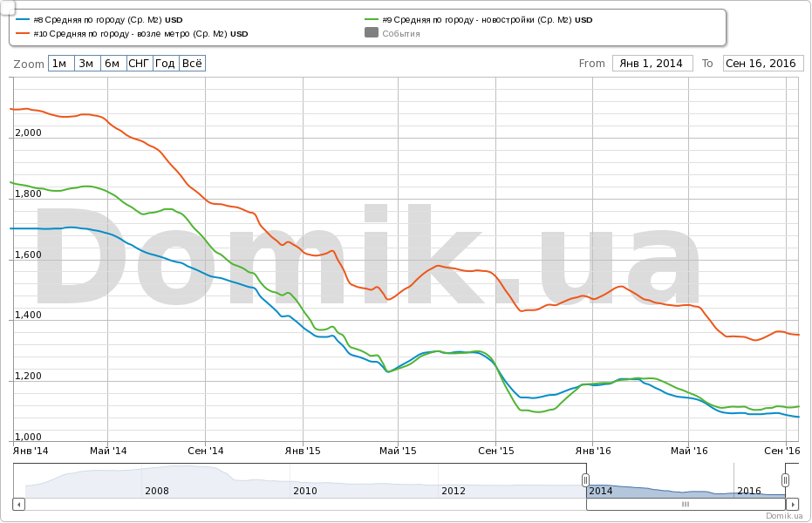Click the 1,200 y-axis label
The width and height of the screenshot is (812, 523).
tap(28, 376)
